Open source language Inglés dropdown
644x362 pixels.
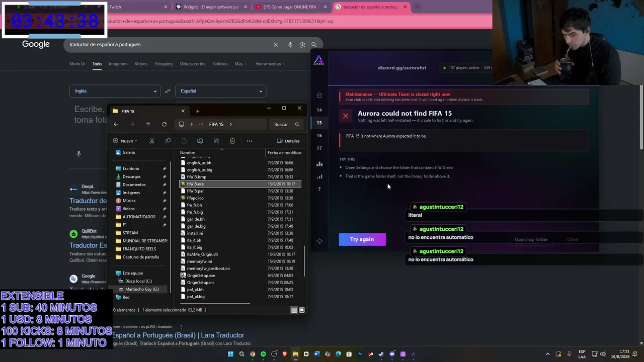115,91
